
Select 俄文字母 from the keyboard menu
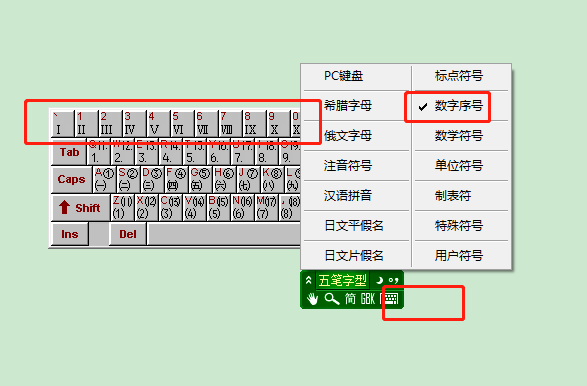[356, 136]
